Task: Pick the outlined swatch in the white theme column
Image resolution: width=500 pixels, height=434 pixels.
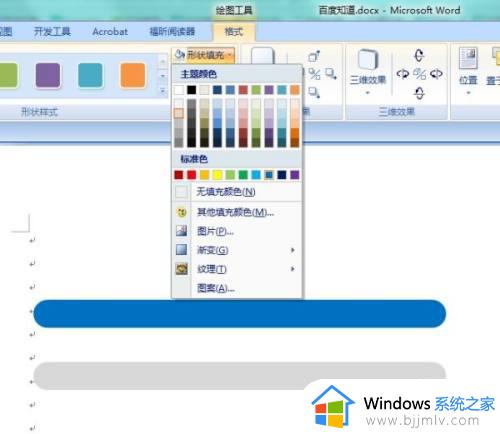Action: pos(179,113)
